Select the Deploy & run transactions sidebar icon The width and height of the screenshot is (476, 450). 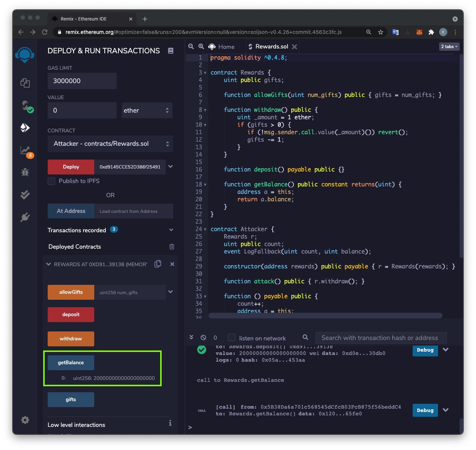click(x=25, y=128)
